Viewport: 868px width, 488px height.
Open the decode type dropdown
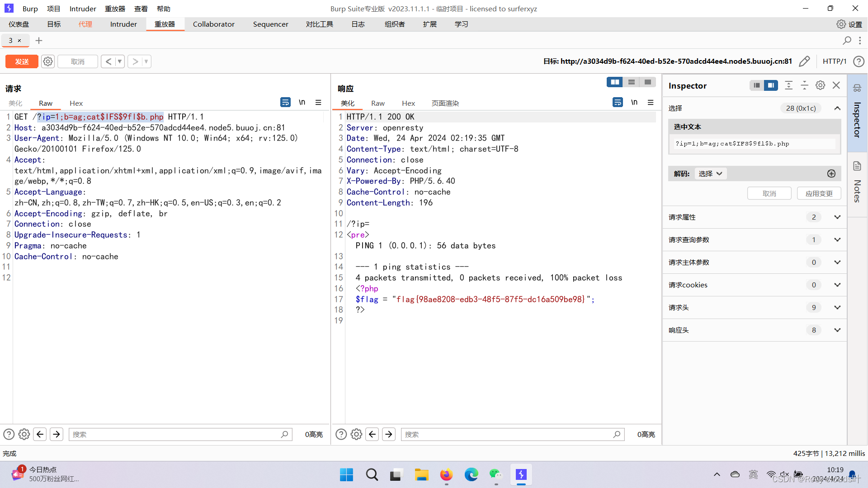[710, 174]
